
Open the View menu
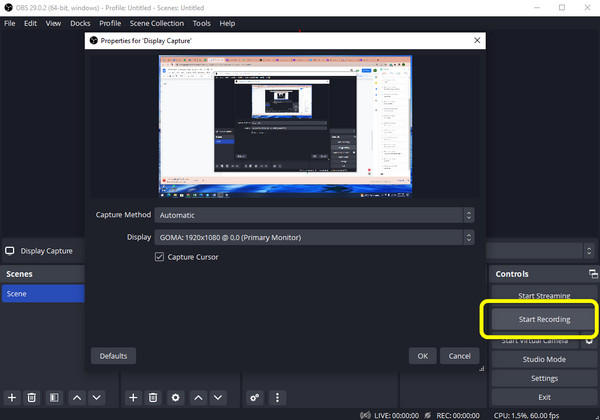pos(53,23)
